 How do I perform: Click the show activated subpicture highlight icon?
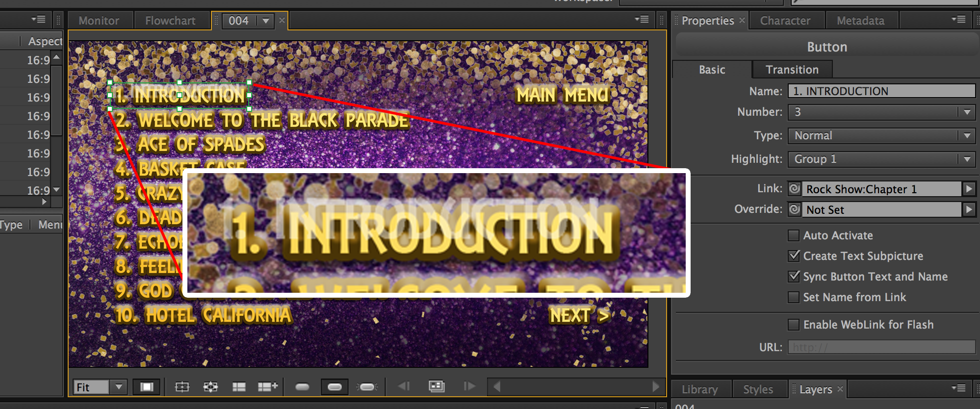point(367,387)
